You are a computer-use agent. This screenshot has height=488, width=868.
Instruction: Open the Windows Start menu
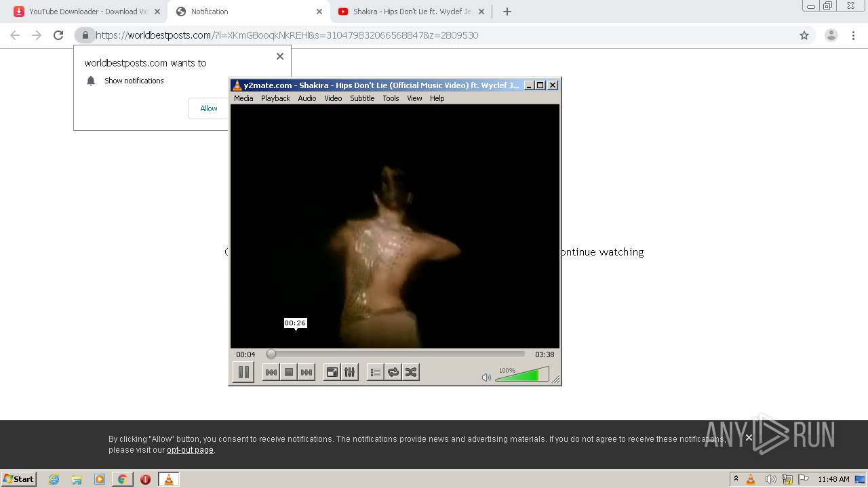[18, 479]
